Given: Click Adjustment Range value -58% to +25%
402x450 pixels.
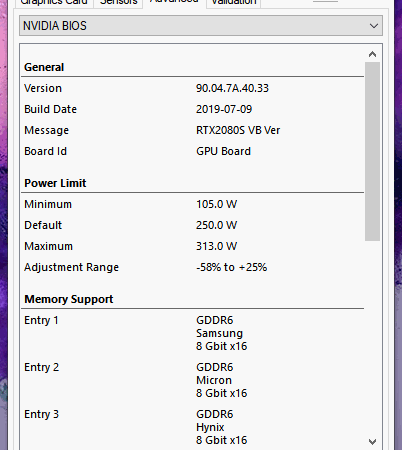Looking at the screenshot, I should (x=232, y=267).
